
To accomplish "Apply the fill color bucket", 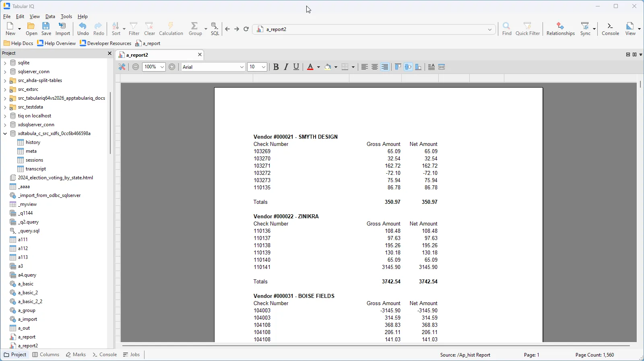I will pos(328,67).
